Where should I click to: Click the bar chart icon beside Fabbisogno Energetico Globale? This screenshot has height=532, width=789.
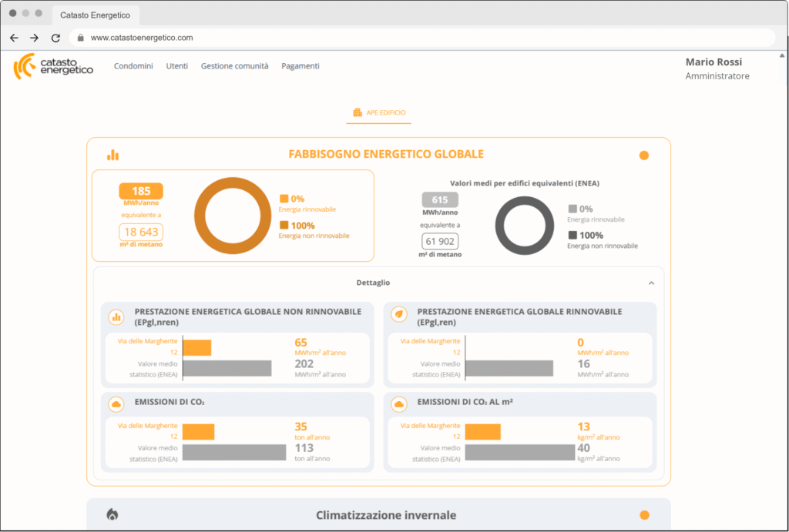[113, 155]
